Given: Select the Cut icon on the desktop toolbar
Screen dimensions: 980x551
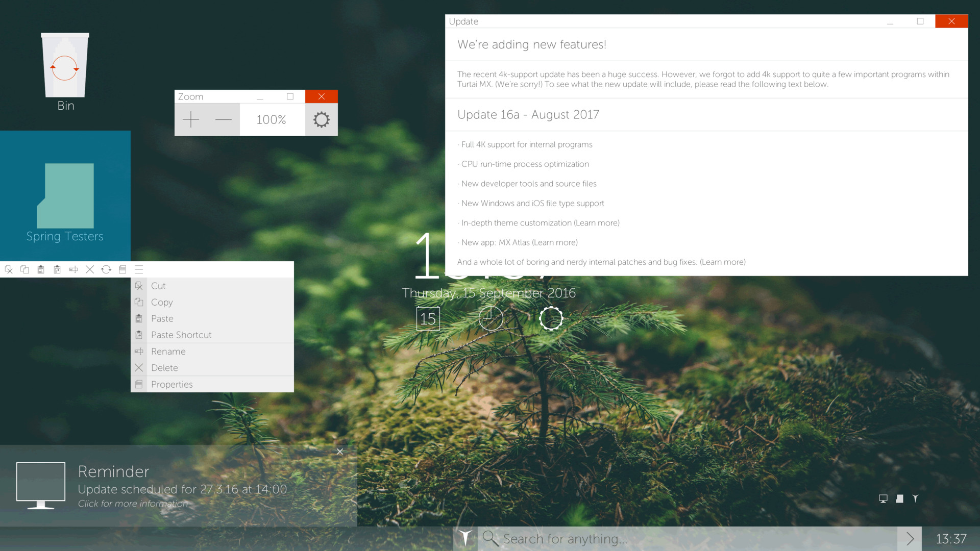Looking at the screenshot, I should [x=8, y=269].
